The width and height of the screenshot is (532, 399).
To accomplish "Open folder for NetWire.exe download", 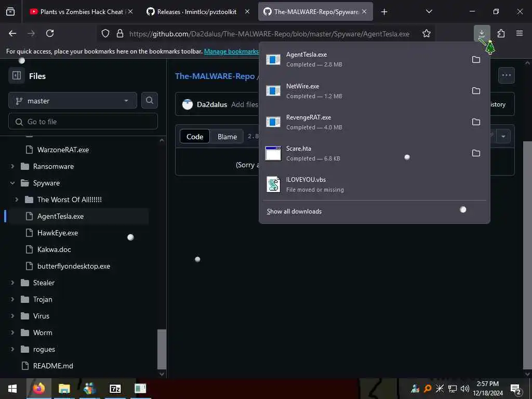I will click(476, 91).
